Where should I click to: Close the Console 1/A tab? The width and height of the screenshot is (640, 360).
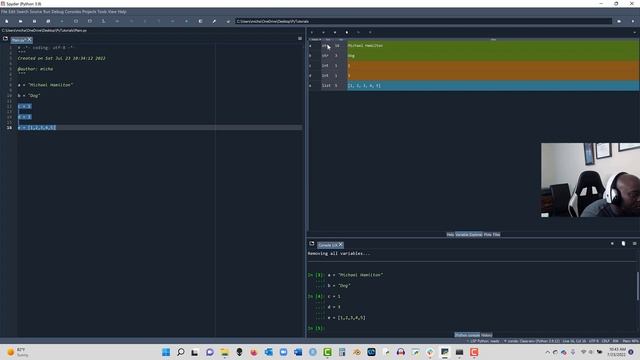[340, 244]
